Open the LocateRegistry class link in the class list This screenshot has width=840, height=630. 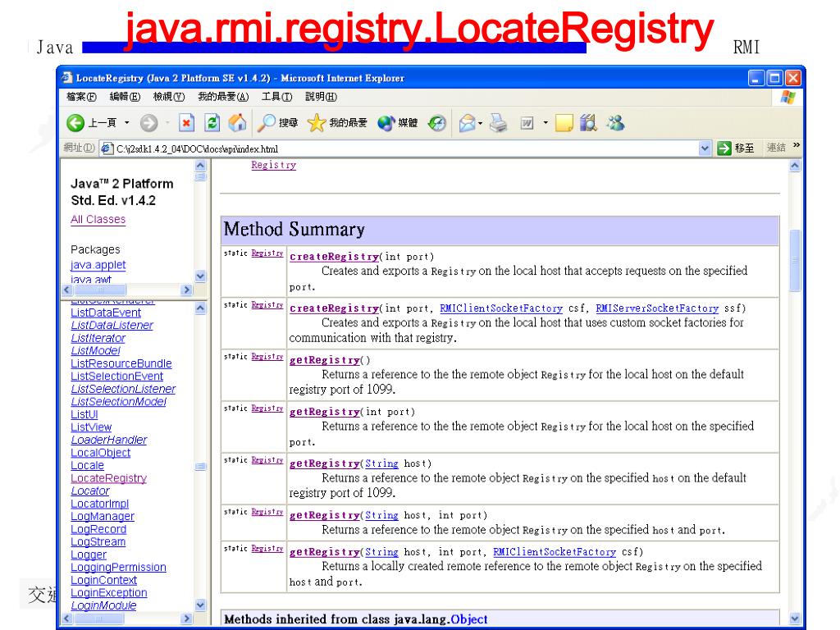109,478
